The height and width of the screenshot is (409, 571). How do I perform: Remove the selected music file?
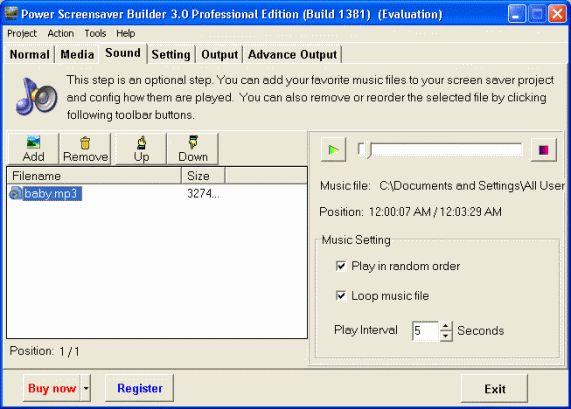click(85, 149)
